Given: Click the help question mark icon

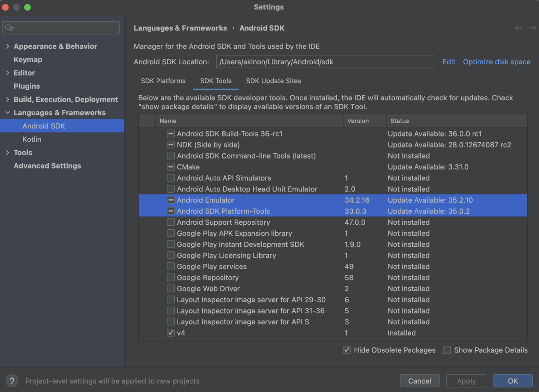Looking at the screenshot, I should 12,381.
